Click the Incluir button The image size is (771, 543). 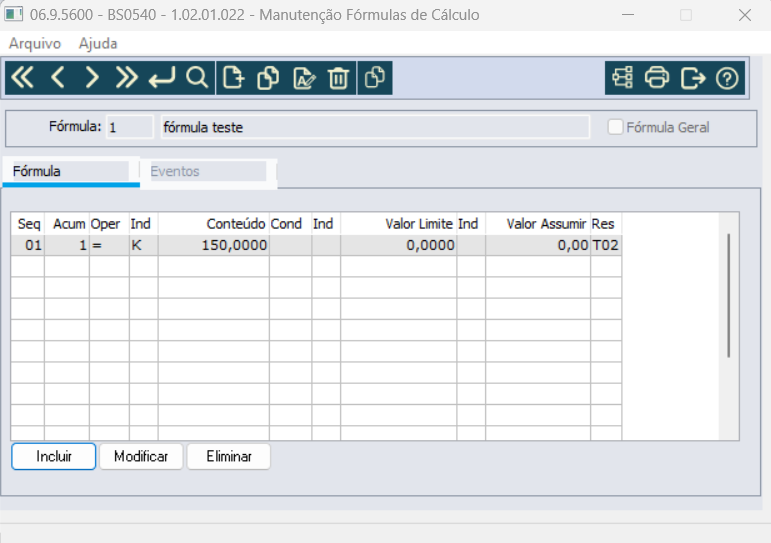click(x=54, y=456)
